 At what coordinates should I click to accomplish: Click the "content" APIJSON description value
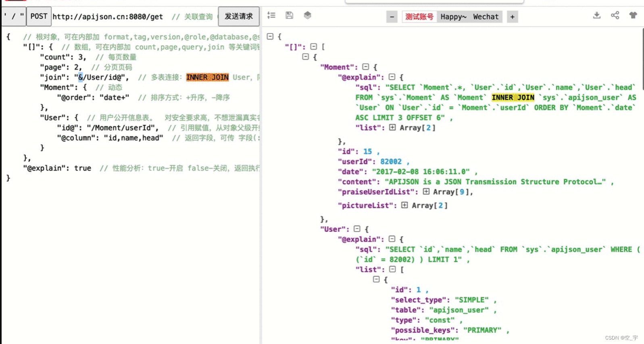[495, 182]
